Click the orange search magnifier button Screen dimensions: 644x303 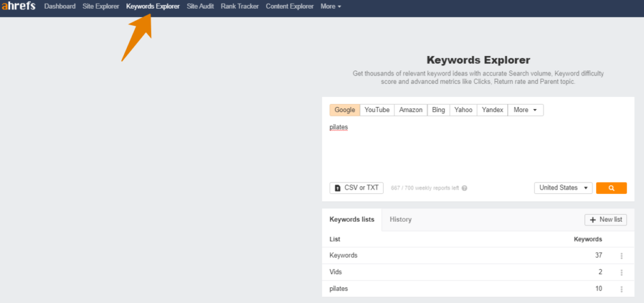611,188
